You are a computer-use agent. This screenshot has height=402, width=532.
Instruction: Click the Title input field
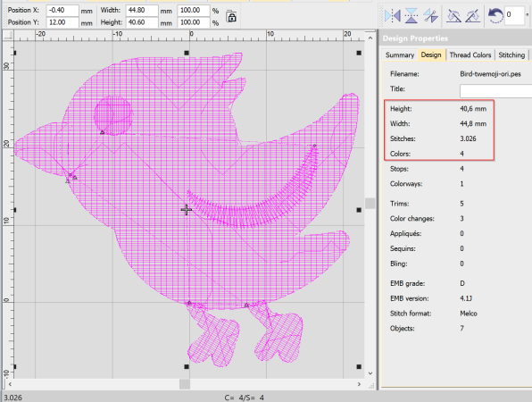pyautogui.click(x=495, y=90)
